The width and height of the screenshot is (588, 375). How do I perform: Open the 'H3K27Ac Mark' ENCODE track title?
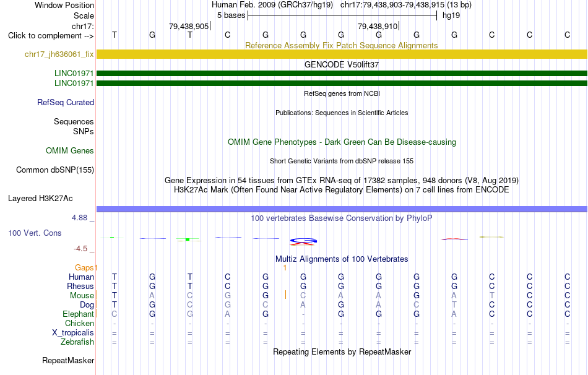(x=342, y=190)
